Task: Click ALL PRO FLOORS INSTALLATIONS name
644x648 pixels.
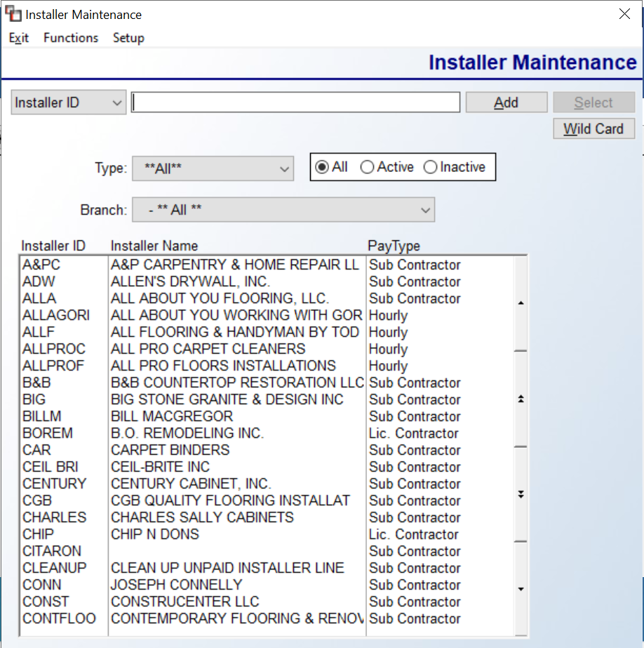Action: coord(223,366)
